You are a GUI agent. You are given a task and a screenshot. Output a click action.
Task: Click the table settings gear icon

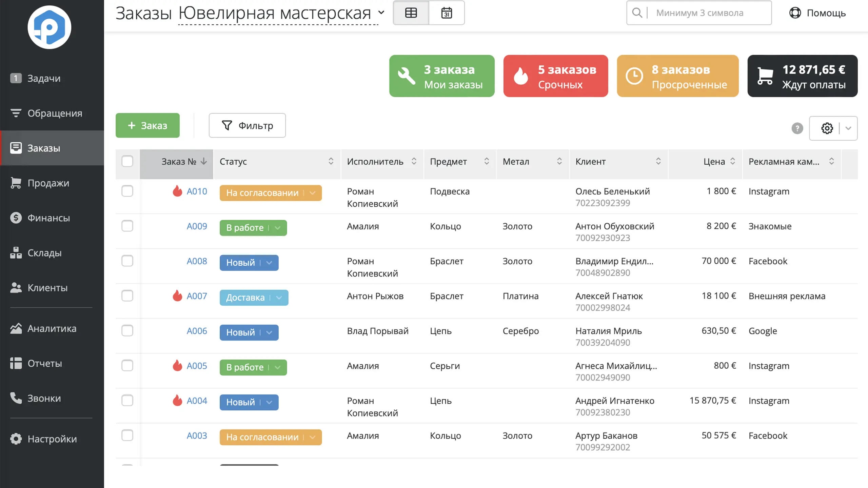coord(827,128)
